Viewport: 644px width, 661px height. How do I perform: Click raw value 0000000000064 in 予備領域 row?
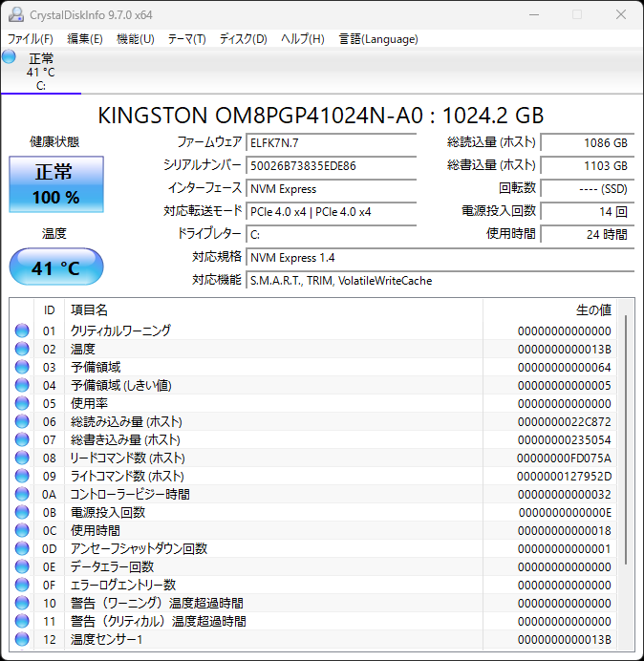coord(565,367)
